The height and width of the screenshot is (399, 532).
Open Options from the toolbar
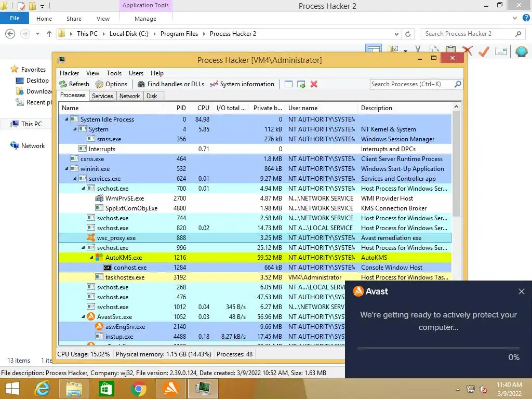[111, 84]
